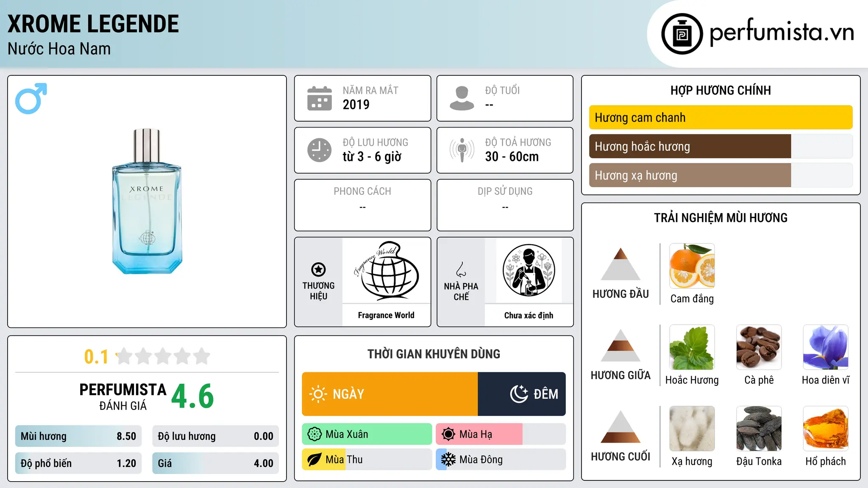Select the Xạ hương musk note image
The image size is (868, 488).
pyautogui.click(x=692, y=428)
